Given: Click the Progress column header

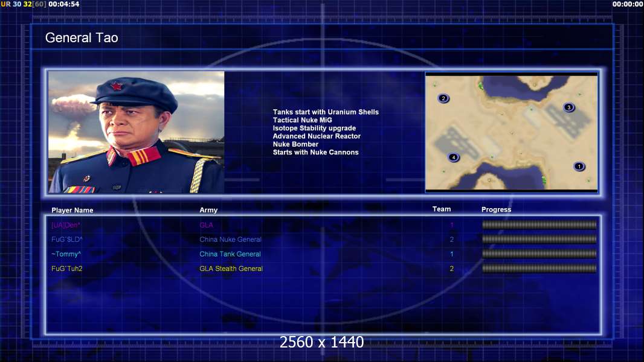Looking at the screenshot, I should click(496, 209).
